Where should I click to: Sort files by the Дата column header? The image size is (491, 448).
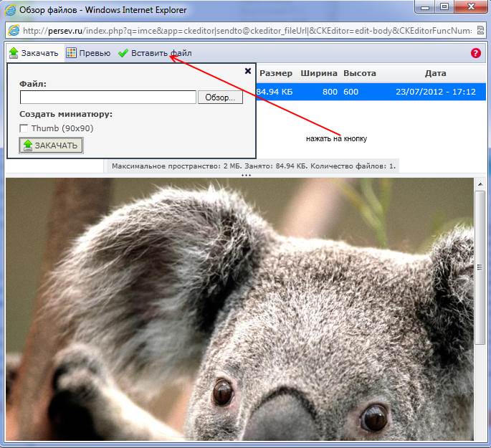[435, 73]
